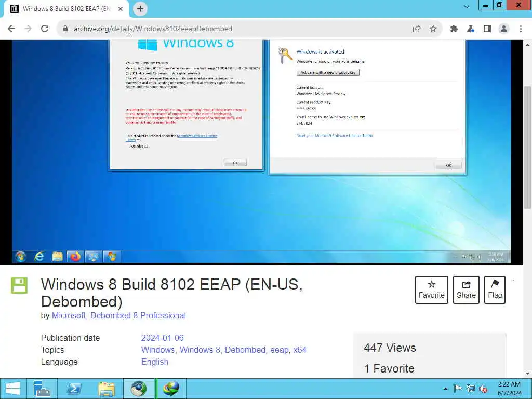Image resolution: width=532 pixels, height=399 pixels.
Task: Open File Explorer from the taskbar
Action: [x=106, y=389]
